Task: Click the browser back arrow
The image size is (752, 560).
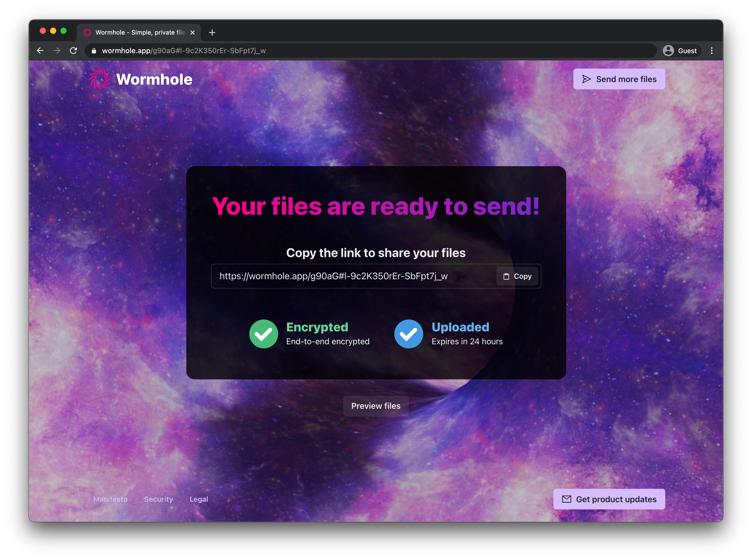Action: (x=40, y=51)
